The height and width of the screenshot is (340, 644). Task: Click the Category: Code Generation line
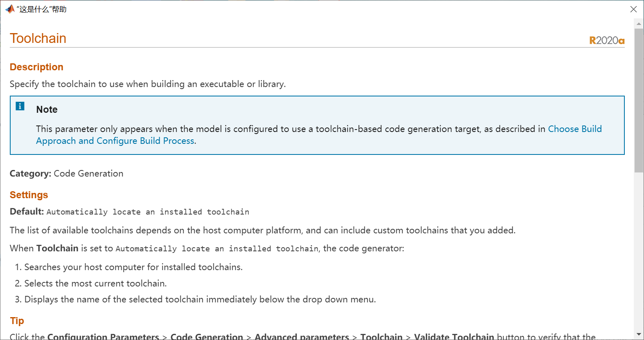(67, 174)
